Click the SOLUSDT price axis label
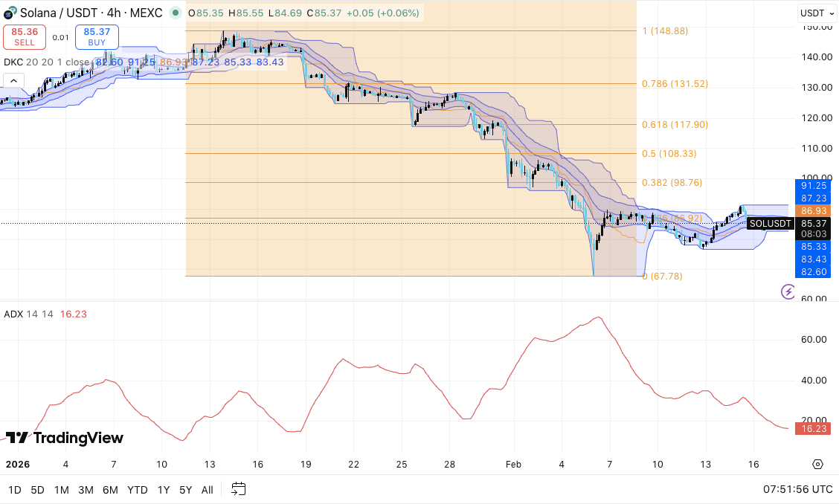Screen dimensions: 839x504 [x=769, y=223]
